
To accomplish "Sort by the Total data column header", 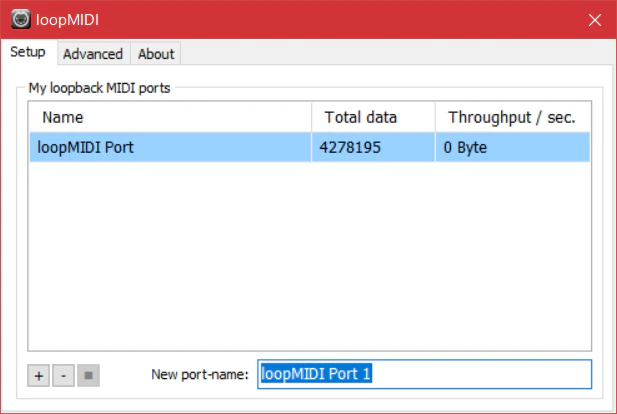I will pyautogui.click(x=373, y=117).
